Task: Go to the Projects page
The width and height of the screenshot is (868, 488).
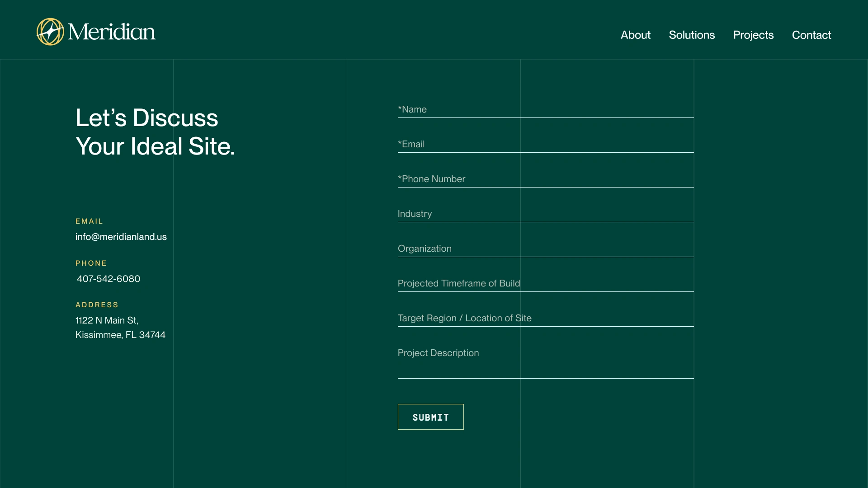Action: (x=753, y=35)
